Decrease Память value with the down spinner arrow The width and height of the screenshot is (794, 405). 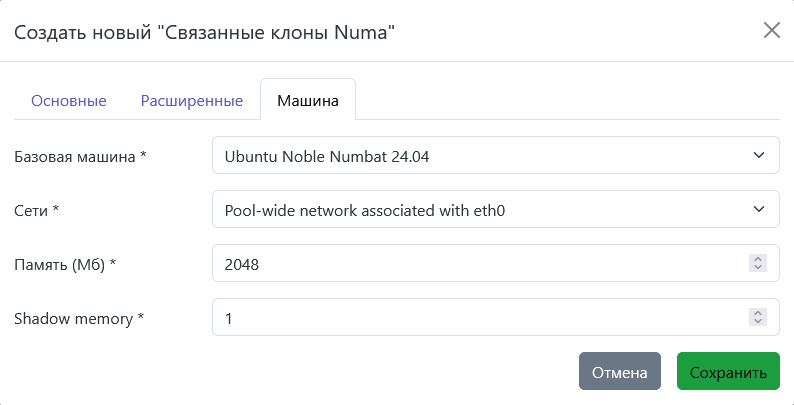pyautogui.click(x=758, y=268)
